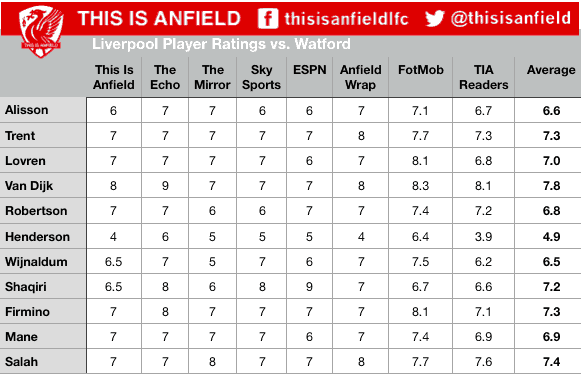Select the TIA Readers column header
Screen dimensions: 581x375
click(484, 77)
